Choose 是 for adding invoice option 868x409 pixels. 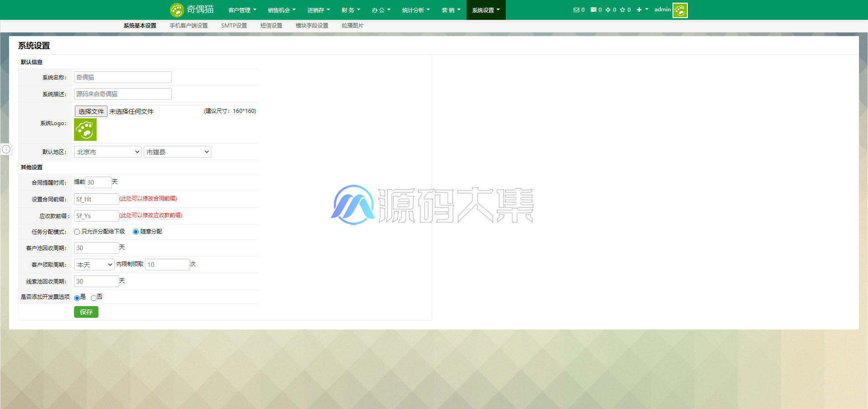tap(77, 298)
